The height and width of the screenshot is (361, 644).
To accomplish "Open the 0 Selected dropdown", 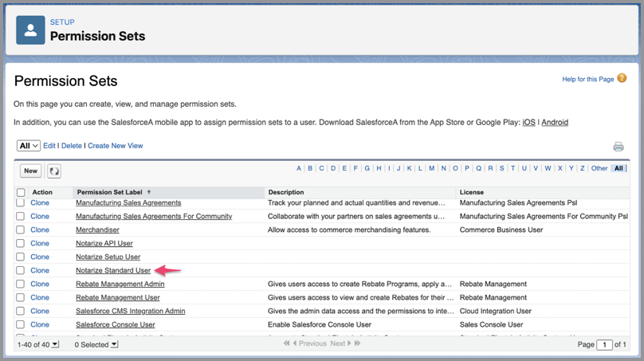I will [114, 344].
